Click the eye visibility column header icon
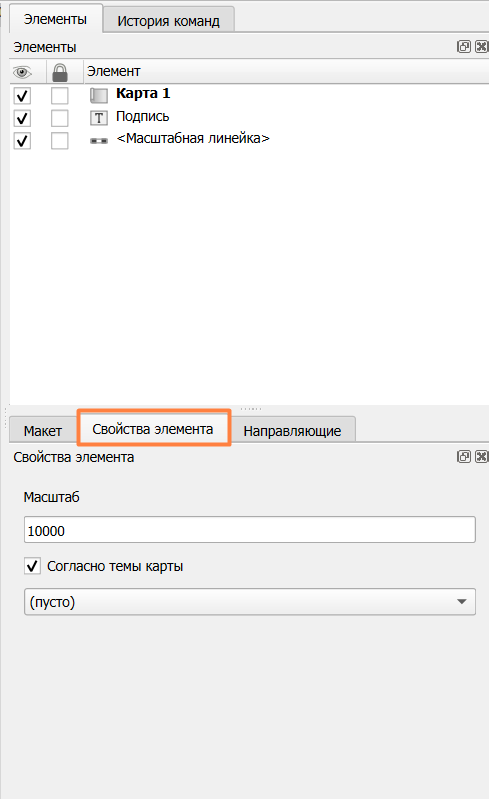Screen dimensions: 489x799 pyautogui.click(x=22, y=72)
